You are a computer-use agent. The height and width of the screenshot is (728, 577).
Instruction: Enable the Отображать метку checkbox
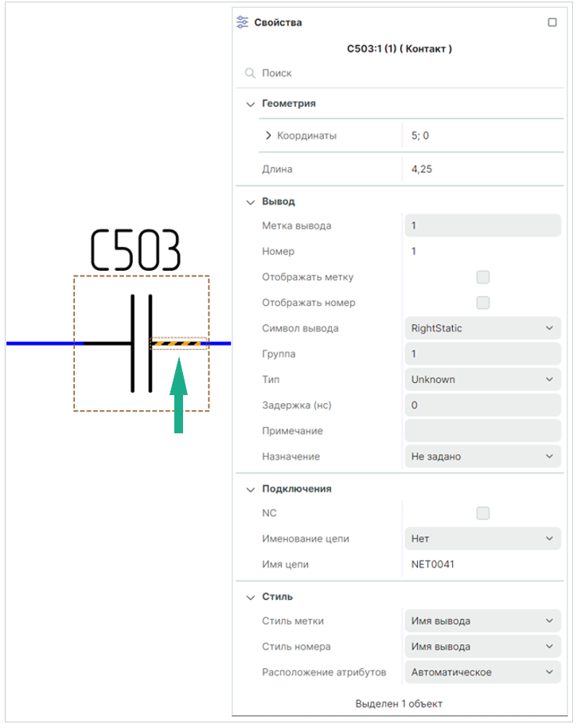483,277
